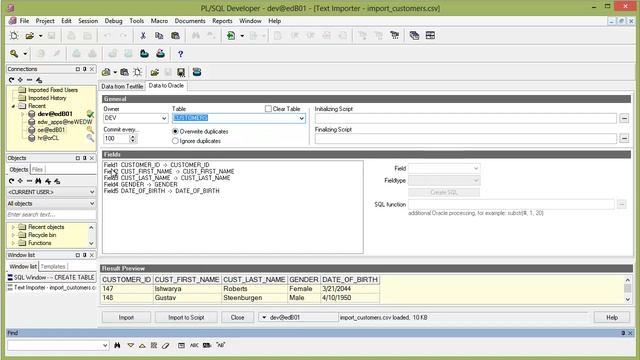Viewport: 640px width, 360px height.
Task: Click the Find bar eraser clear icon
Action: coord(165,345)
